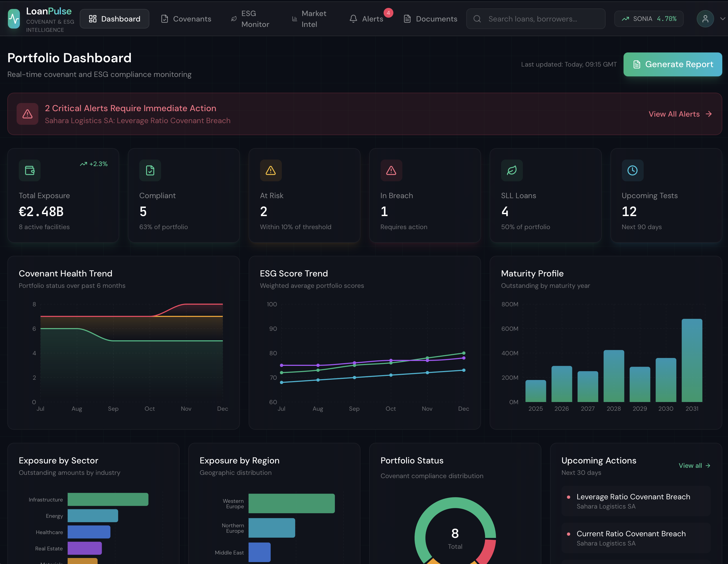Screen dimensions: 728x564
Task: Click the critical alert warning triangle icon
Action: tap(27, 114)
